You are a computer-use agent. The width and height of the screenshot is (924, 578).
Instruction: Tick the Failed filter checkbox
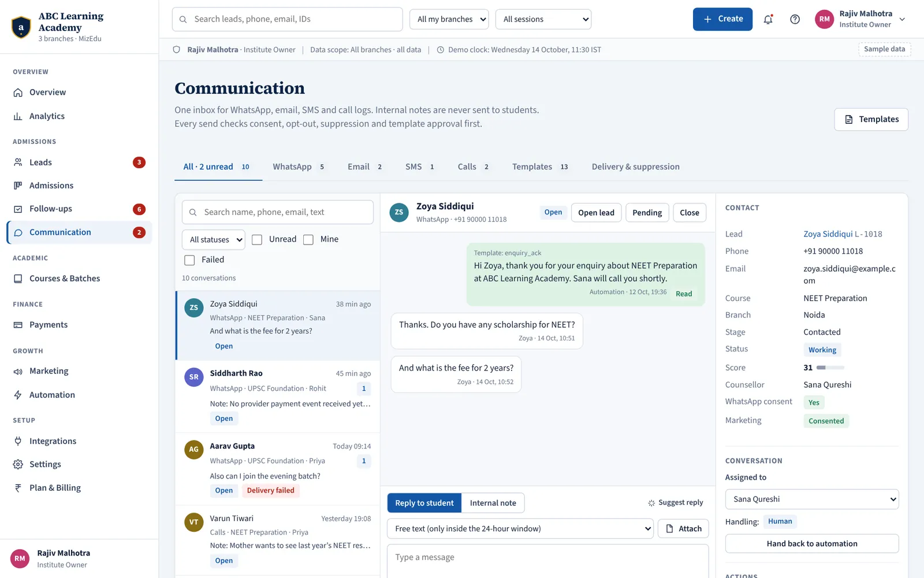tap(189, 260)
